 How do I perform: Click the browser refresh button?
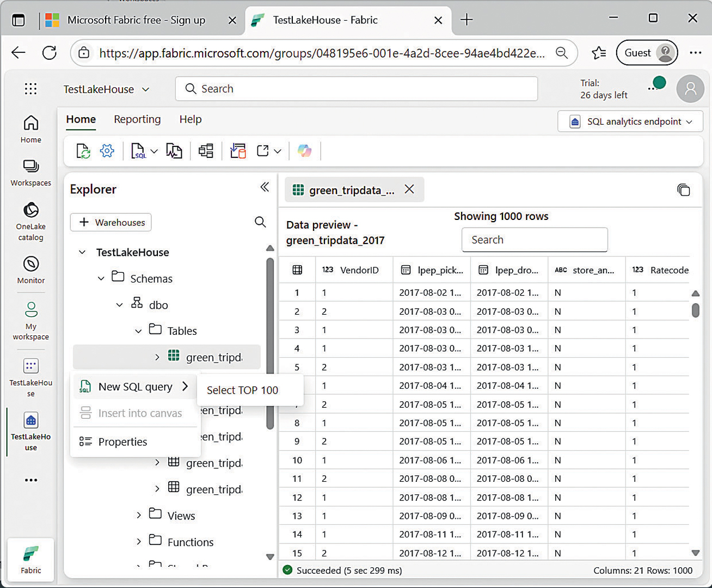pos(50,53)
